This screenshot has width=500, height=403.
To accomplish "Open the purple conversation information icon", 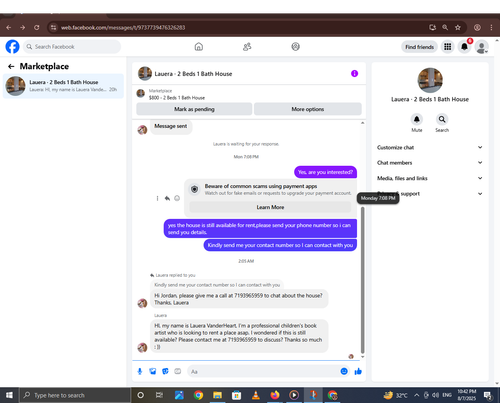I will 354,74.
